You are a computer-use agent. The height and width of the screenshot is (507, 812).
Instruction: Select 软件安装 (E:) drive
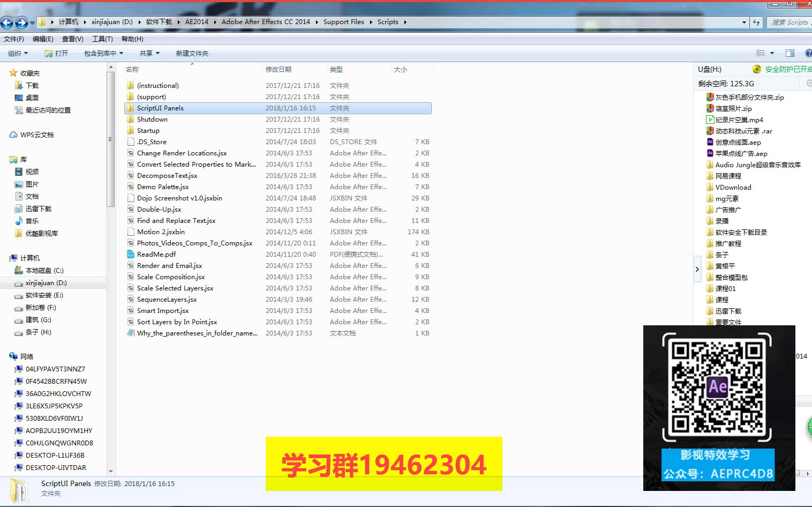(44, 295)
